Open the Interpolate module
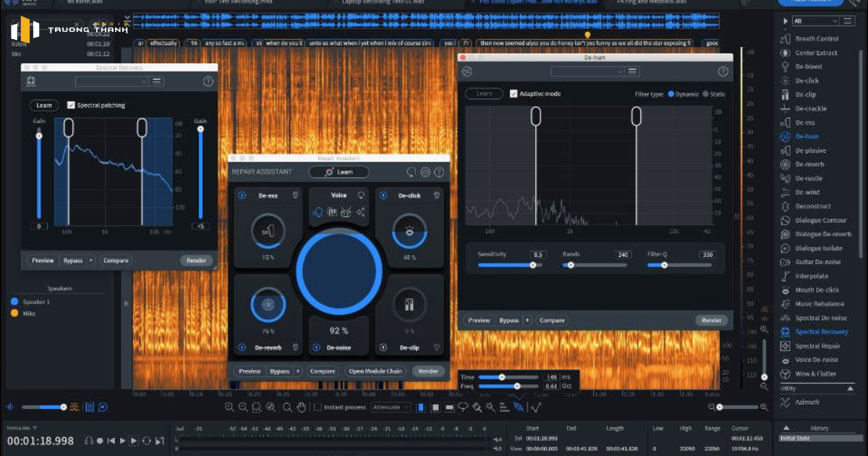The image size is (868, 456). 812,276
